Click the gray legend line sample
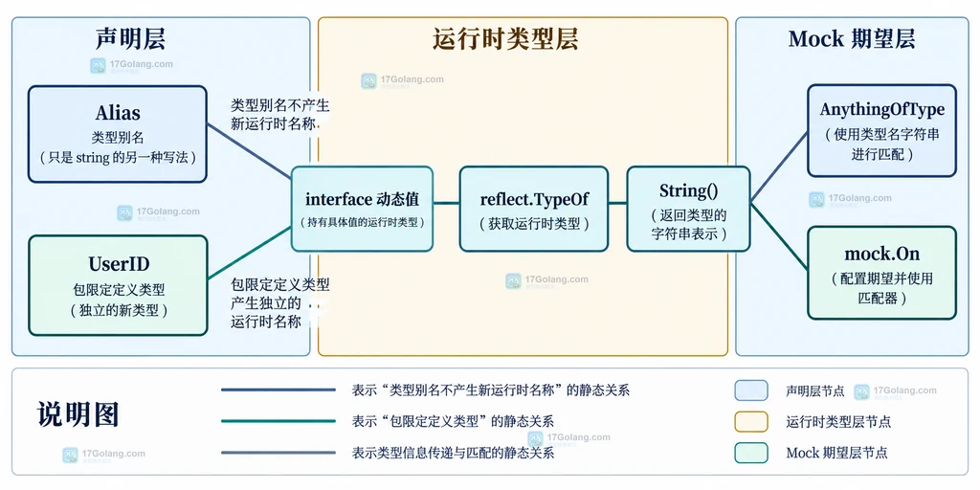This screenshot has height=490, width=980. click(x=278, y=453)
